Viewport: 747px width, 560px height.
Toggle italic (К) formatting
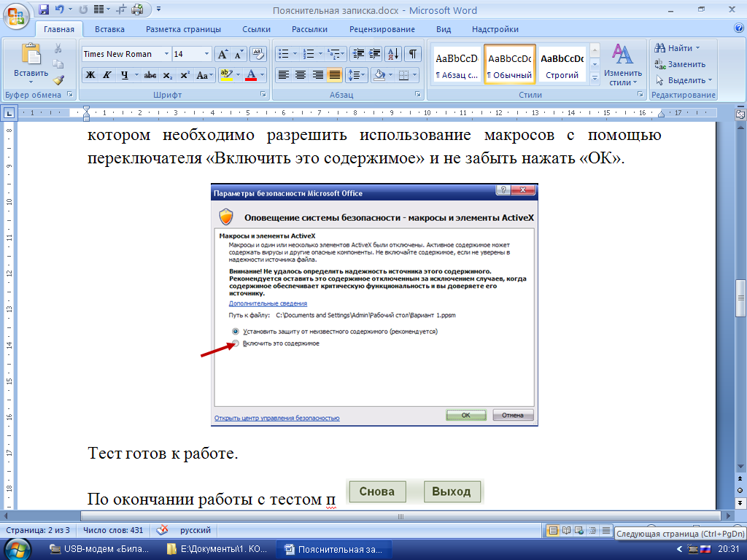click(107, 75)
